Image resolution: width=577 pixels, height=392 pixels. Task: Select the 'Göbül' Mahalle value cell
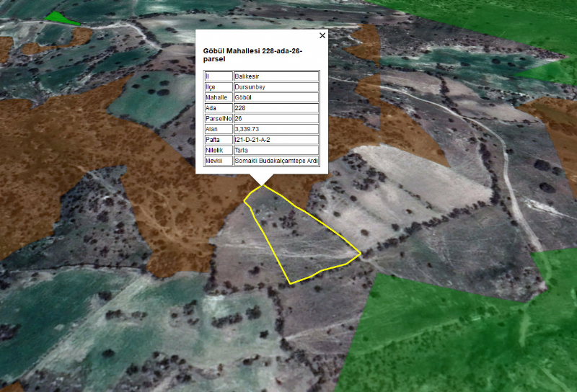[276, 97]
